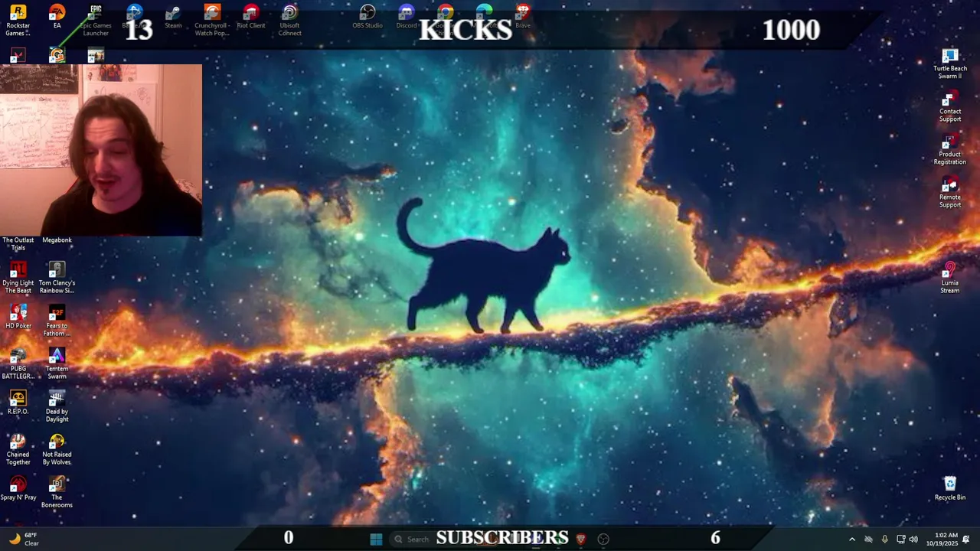Viewport: 980px width, 551px height.
Task: Open Crunchyroll Watch Pop shortcut
Action: pyautogui.click(x=212, y=21)
